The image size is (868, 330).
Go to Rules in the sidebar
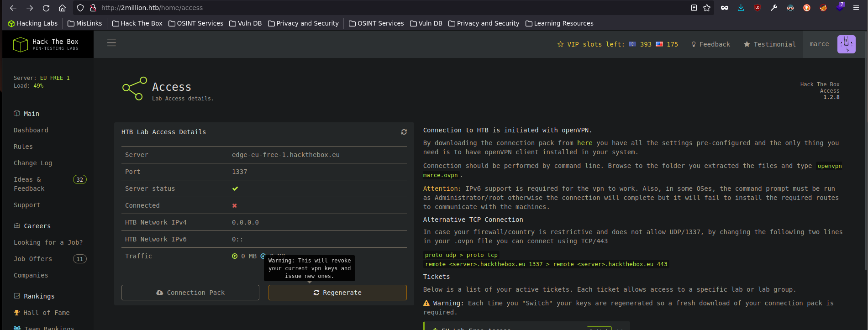[x=23, y=147]
